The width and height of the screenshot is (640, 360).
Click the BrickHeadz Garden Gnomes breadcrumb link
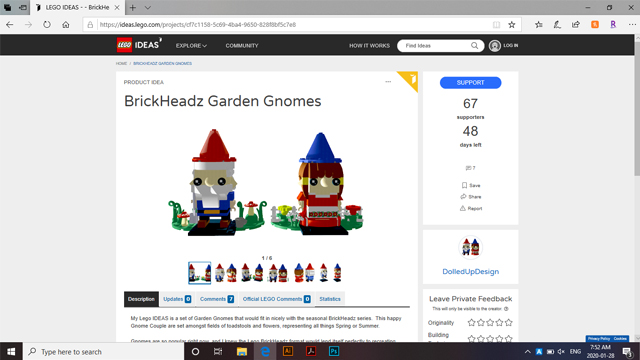pos(162,64)
